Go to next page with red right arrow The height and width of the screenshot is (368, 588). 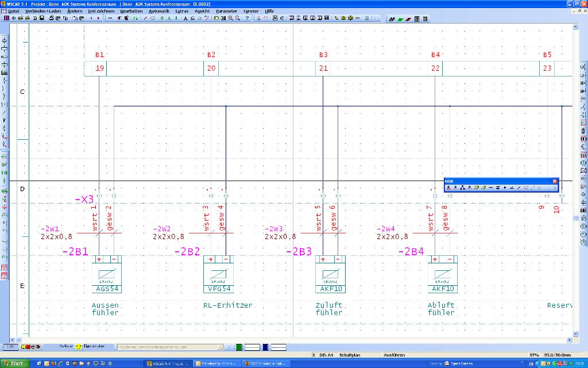coord(98,18)
